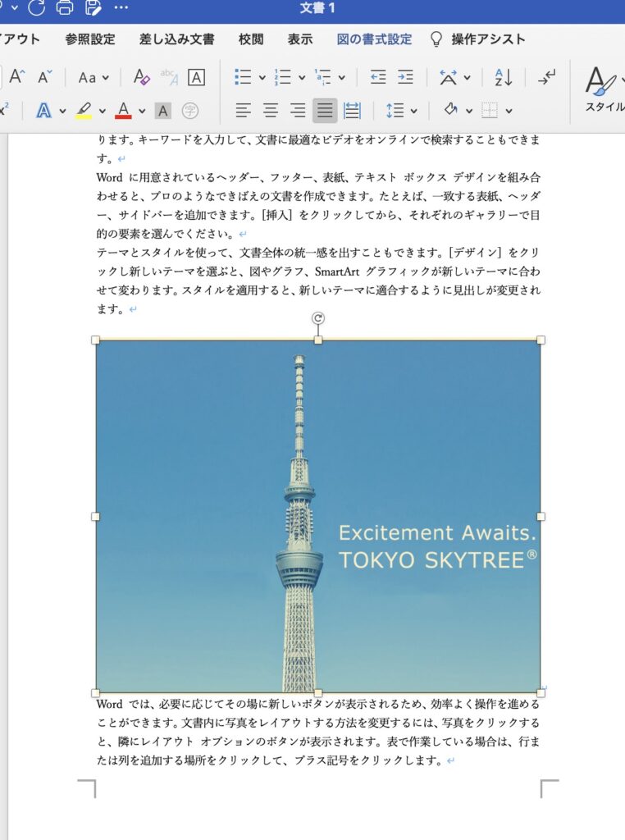This screenshot has width=625, height=840.
Task: Open the more options ellipsis in title bar
Action: tap(121, 7)
